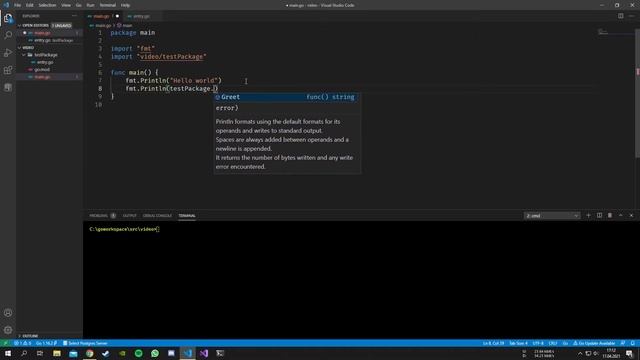
Task: Open the View menu
Action: [x=66, y=5]
